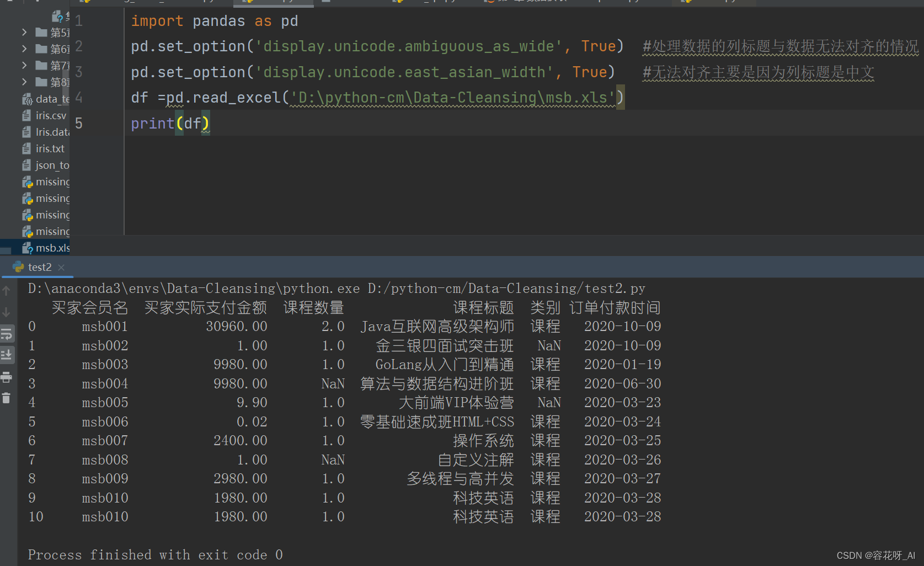924x566 pixels.
Task: Select the json_to file in project tree
Action: (46, 165)
